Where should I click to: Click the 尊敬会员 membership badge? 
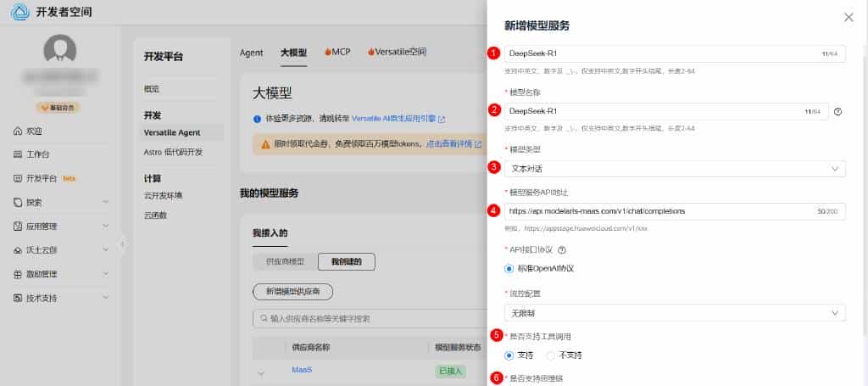point(58,108)
